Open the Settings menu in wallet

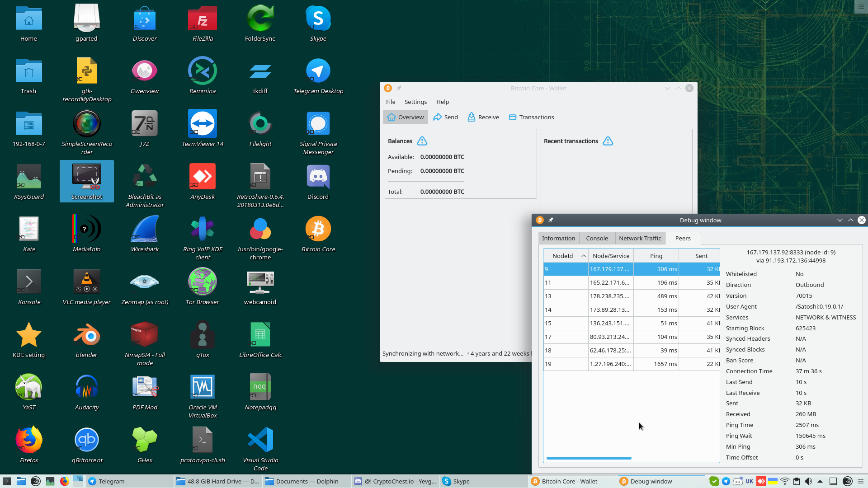[x=415, y=102]
